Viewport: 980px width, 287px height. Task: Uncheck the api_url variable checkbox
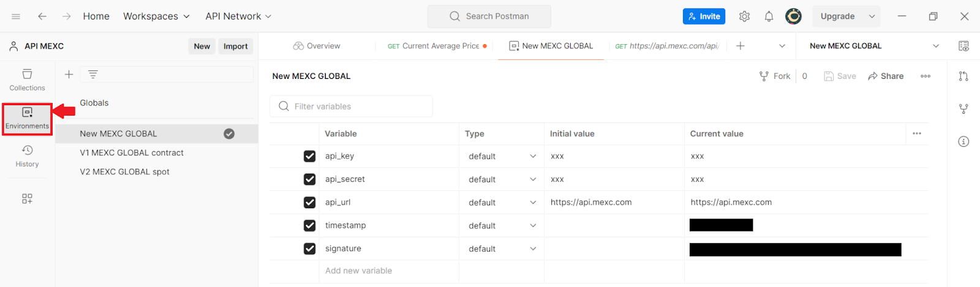click(309, 203)
